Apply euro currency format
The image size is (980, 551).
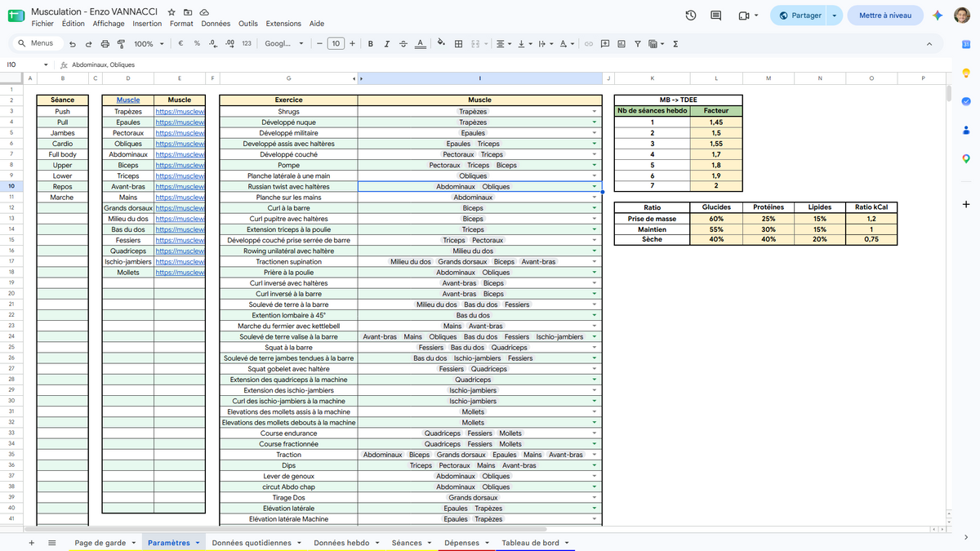180,44
